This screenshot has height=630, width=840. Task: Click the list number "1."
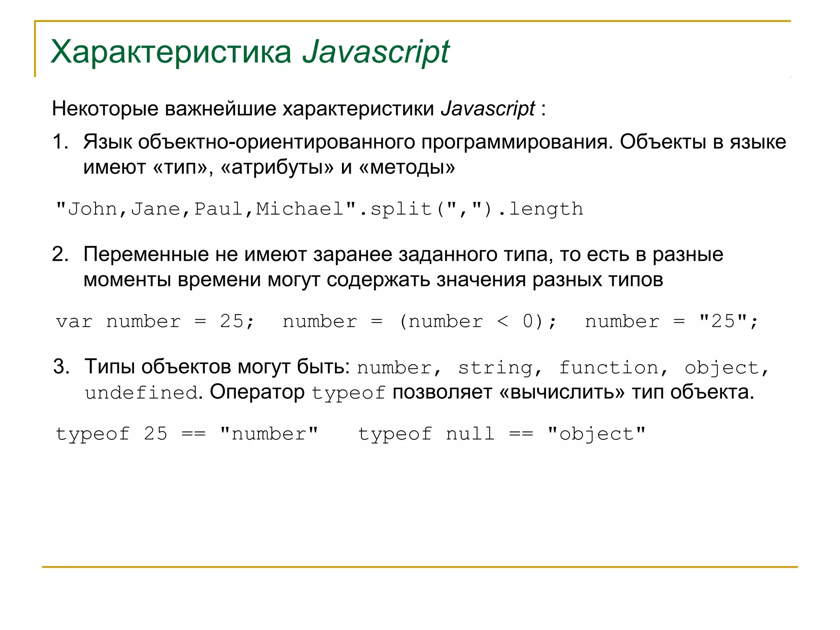click(x=61, y=142)
